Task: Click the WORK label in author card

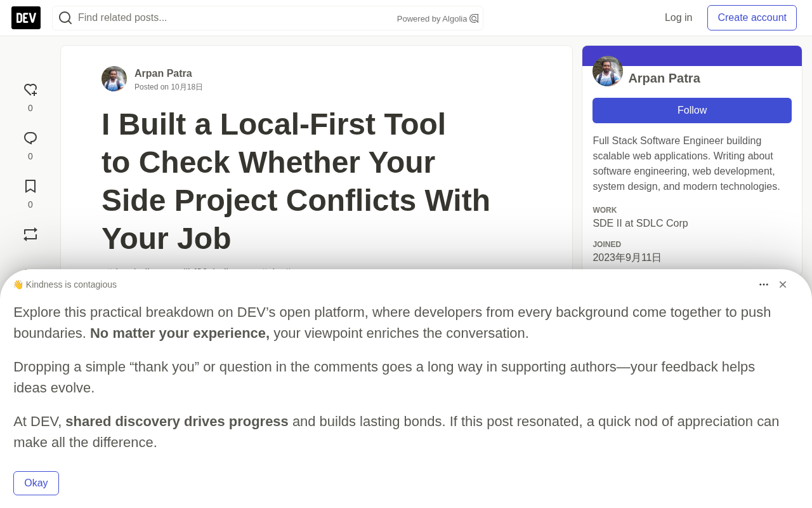Action: coord(605,210)
